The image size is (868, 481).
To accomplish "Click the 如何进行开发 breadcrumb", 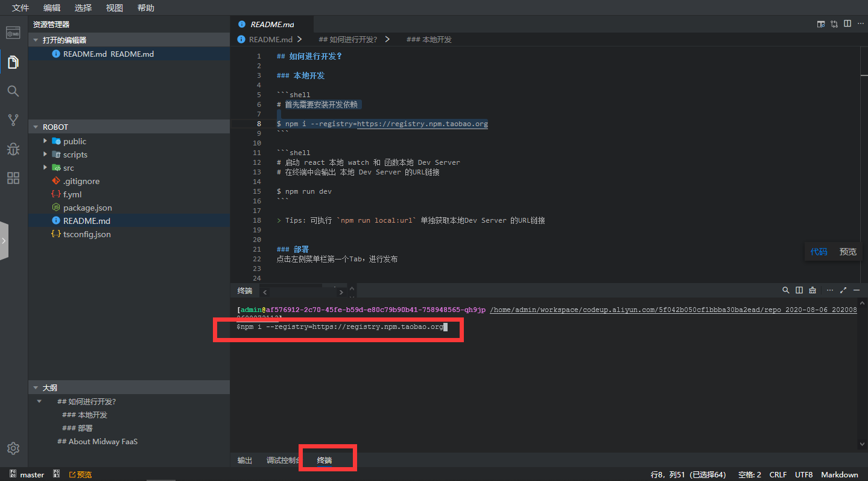I will pos(347,39).
